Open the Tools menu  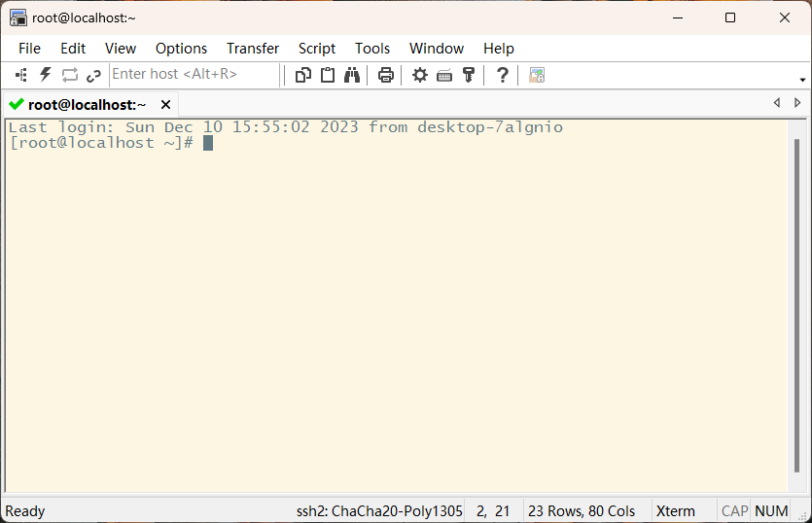pos(372,49)
